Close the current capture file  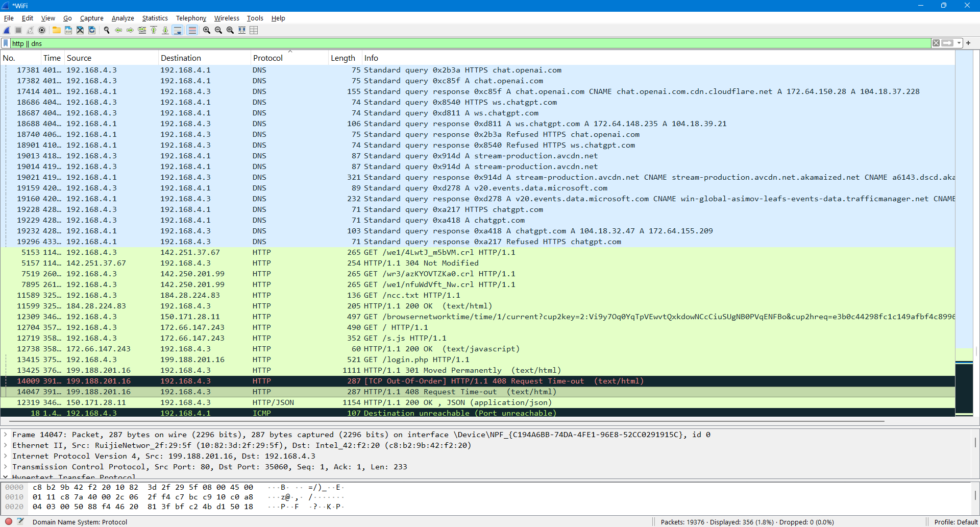pyautogui.click(x=80, y=30)
